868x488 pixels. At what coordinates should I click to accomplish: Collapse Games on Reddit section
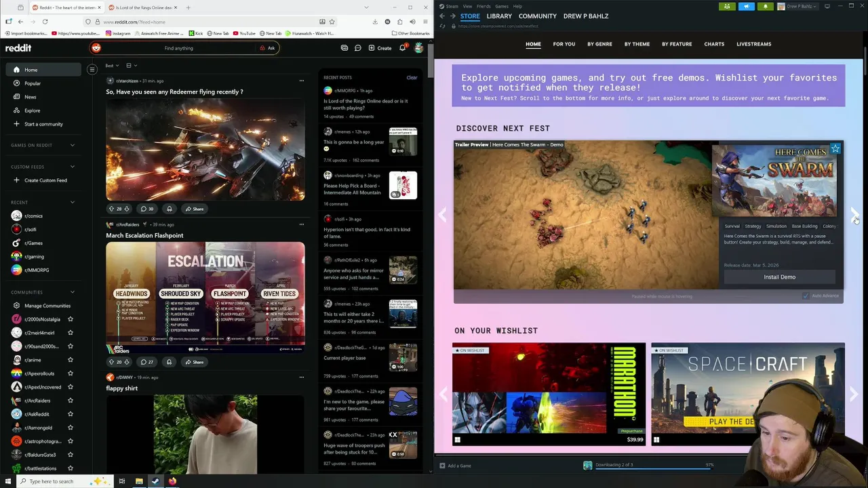pos(73,145)
